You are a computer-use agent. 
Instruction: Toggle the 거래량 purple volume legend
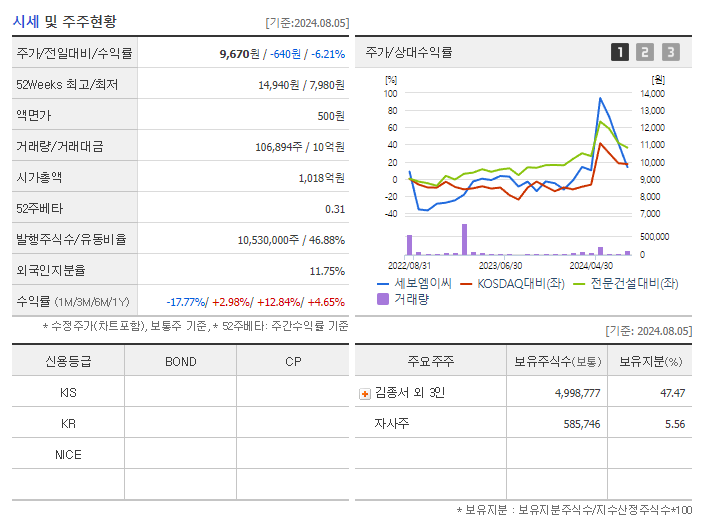coord(403,299)
